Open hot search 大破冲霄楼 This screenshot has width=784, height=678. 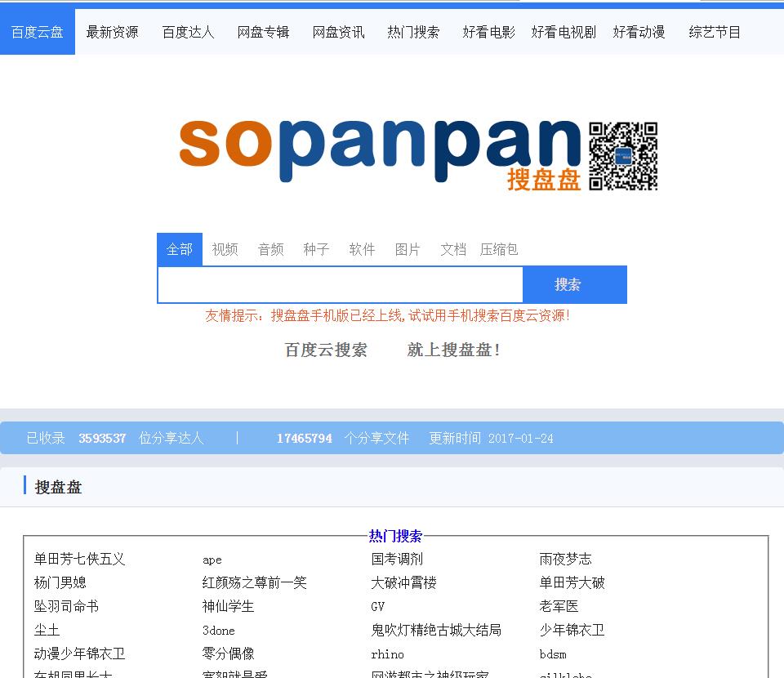click(403, 582)
